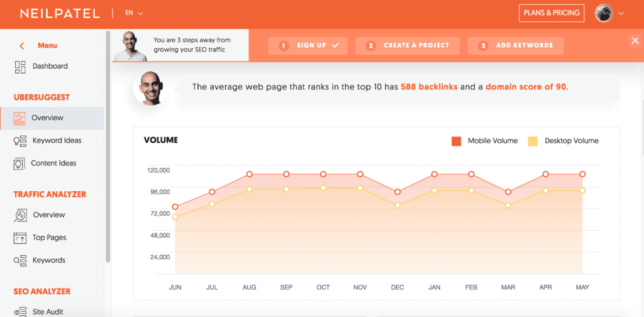The height and width of the screenshot is (317, 644).
Task: Click the domain score of 90 link
Action: (x=526, y=87)
